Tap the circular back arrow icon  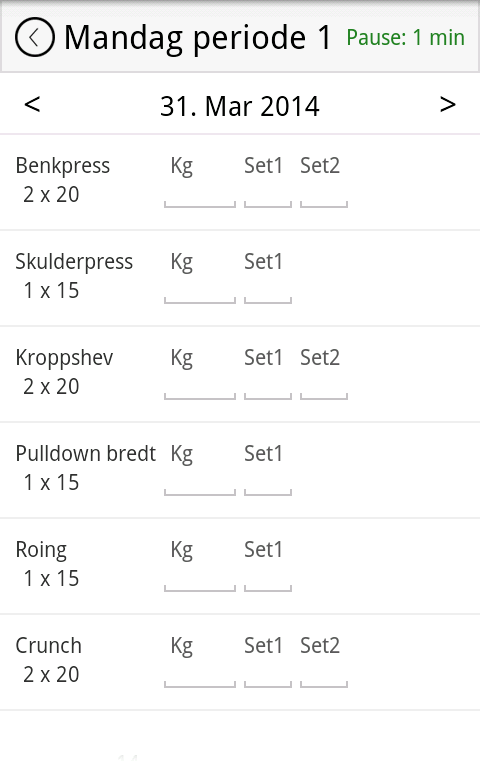(34, 37)
